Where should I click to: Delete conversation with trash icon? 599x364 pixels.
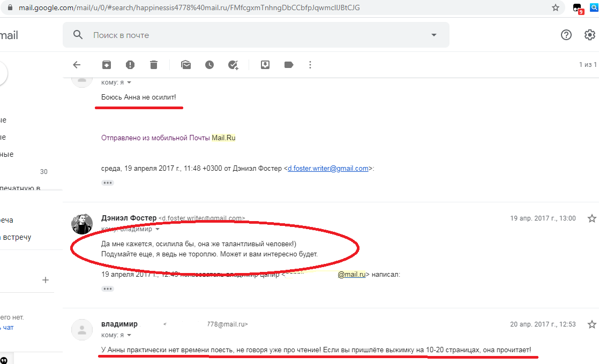[154, 65]
